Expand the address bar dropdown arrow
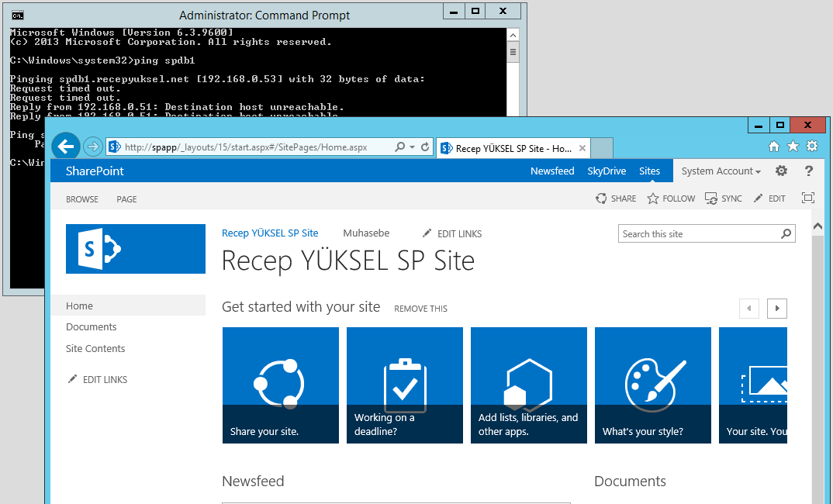Image resolution: width=833 pixels, height=504 pixels. coord(413,147)
